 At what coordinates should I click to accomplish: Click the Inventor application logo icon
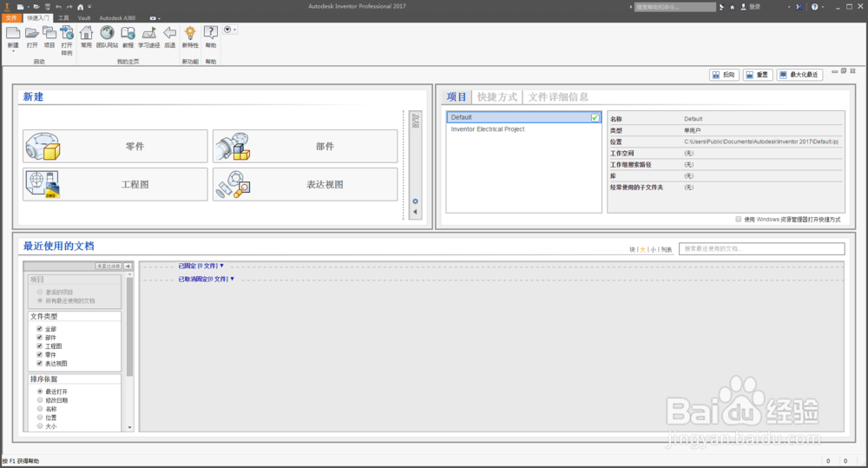tap(7, 7)
